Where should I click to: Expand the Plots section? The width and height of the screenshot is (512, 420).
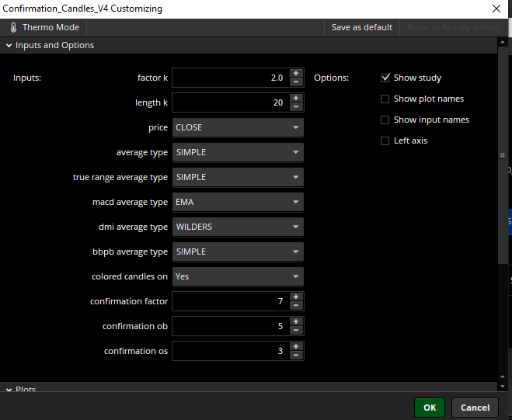(9, 389)
